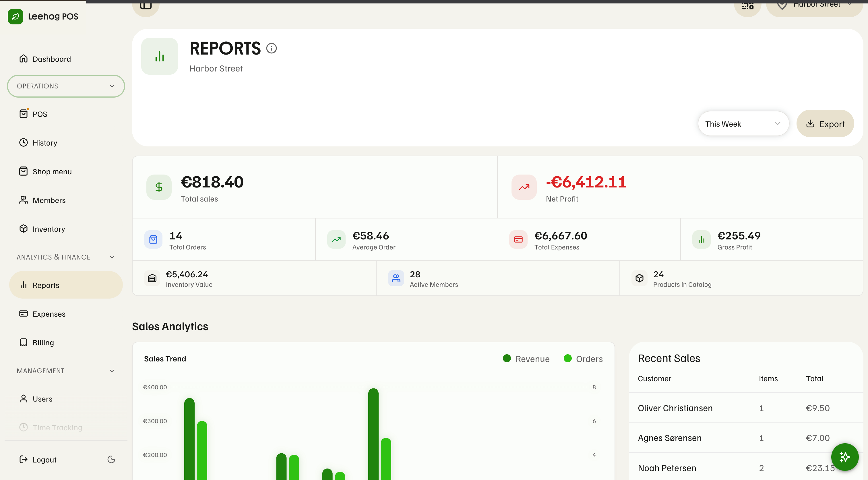Image resolution: width=868 pixels, height=480 pixels.
Task: Click the Export button
Action: 825,124
